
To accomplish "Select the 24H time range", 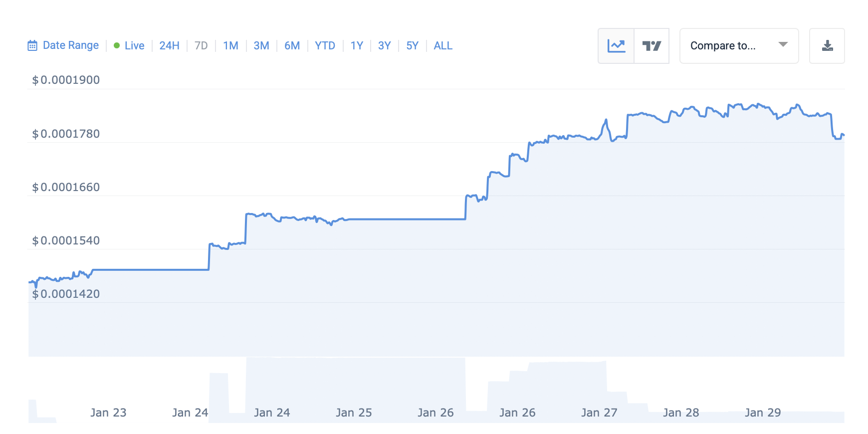I will pos(169,46).
